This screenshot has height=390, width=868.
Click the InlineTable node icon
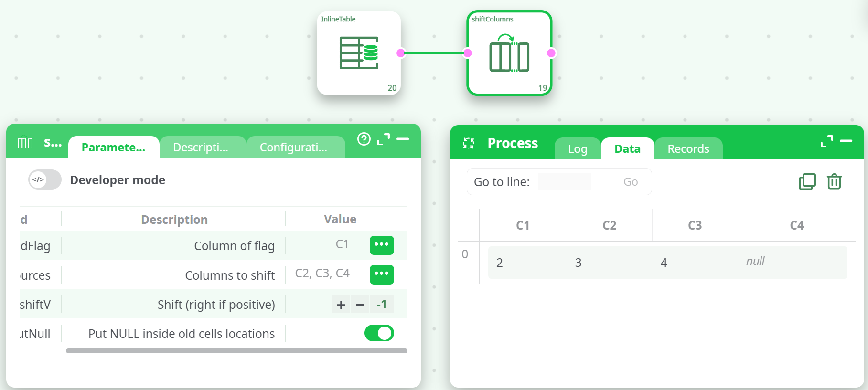(x=359, y=53)
